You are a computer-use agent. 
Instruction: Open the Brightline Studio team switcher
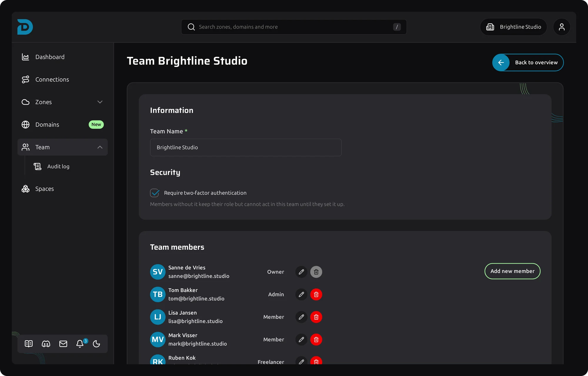click(x=513, y=27)
